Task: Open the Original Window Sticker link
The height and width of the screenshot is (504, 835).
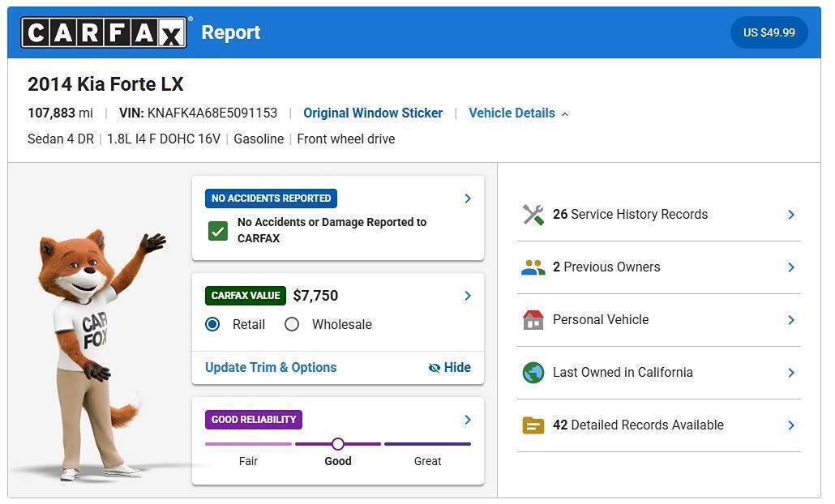Action: 373,113
